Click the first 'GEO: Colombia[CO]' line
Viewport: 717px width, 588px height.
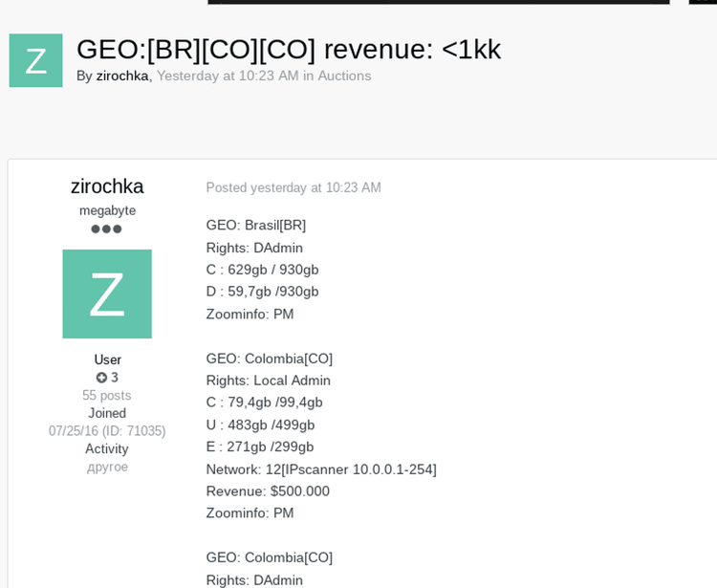[270, 359]
